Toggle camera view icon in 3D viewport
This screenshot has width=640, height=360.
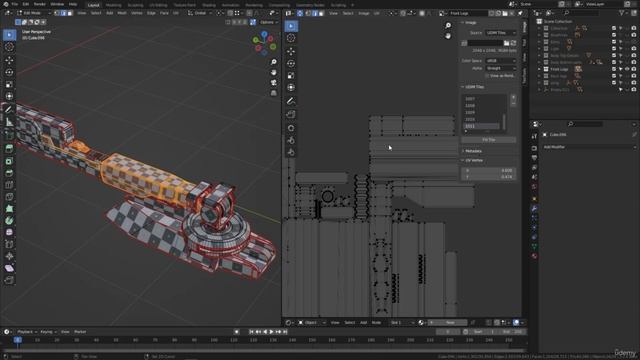pyautogui.click(x=273, y=83)
